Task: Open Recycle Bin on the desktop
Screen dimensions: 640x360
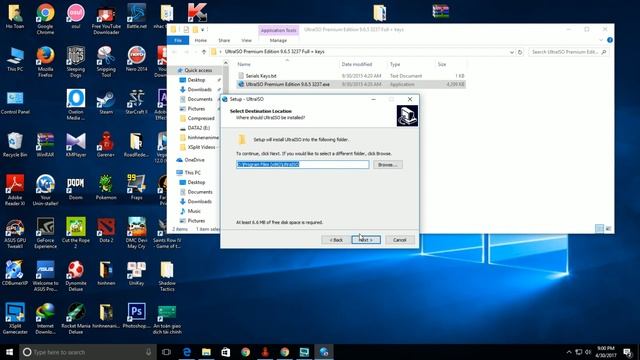Action: coord(15,145)
